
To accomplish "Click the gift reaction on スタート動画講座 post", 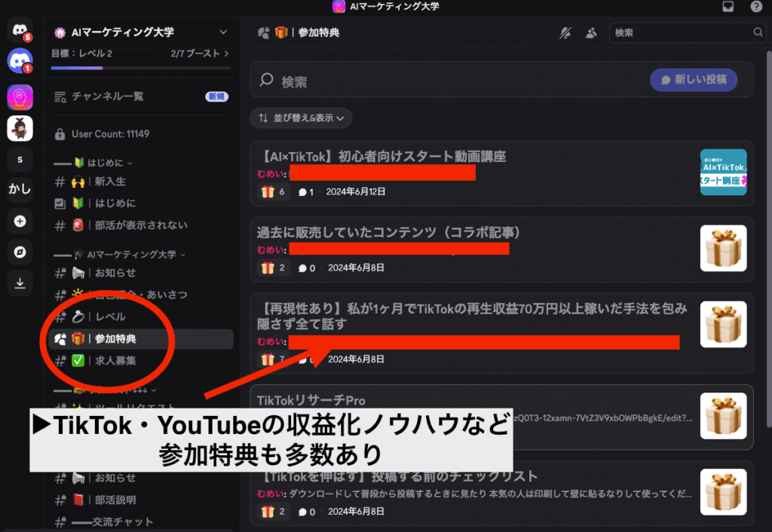I will tap(273, 191).
